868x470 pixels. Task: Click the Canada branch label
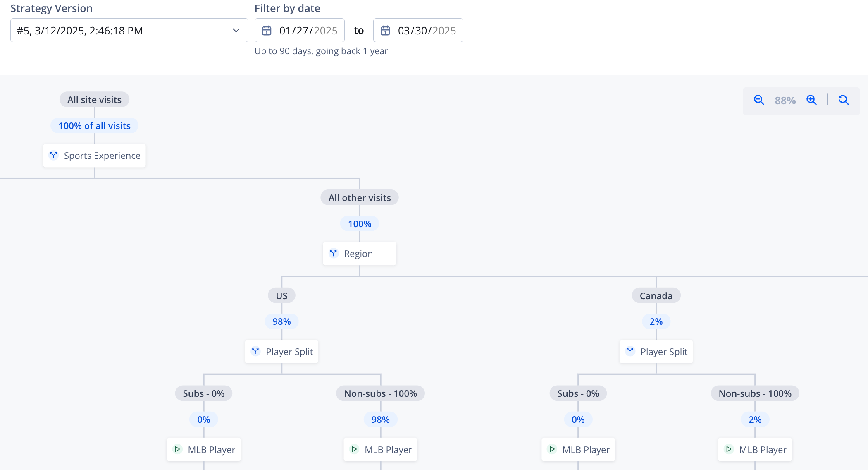656,296
